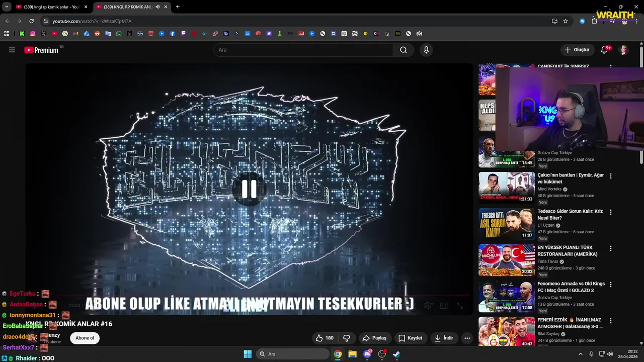Screen dimensions: 644x362
Task: Bookmark this page with star icon
Action: point(566,21)
